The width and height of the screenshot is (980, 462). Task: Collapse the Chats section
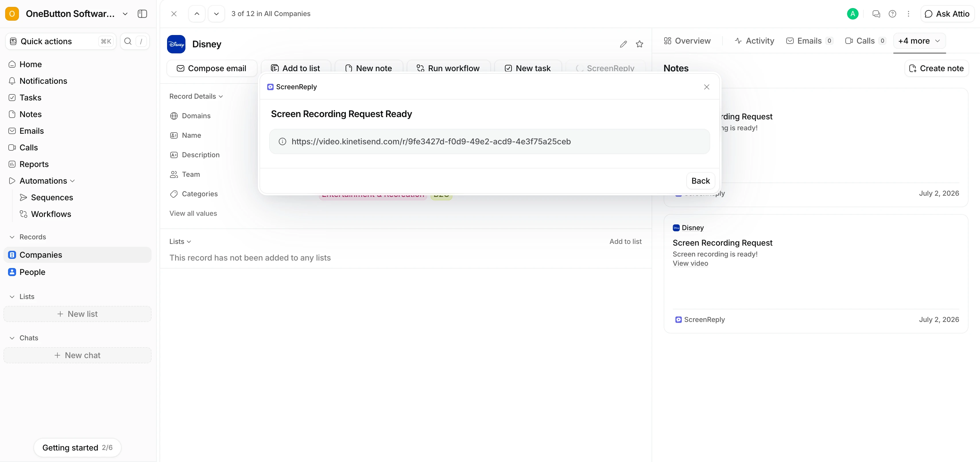point(12,338)
